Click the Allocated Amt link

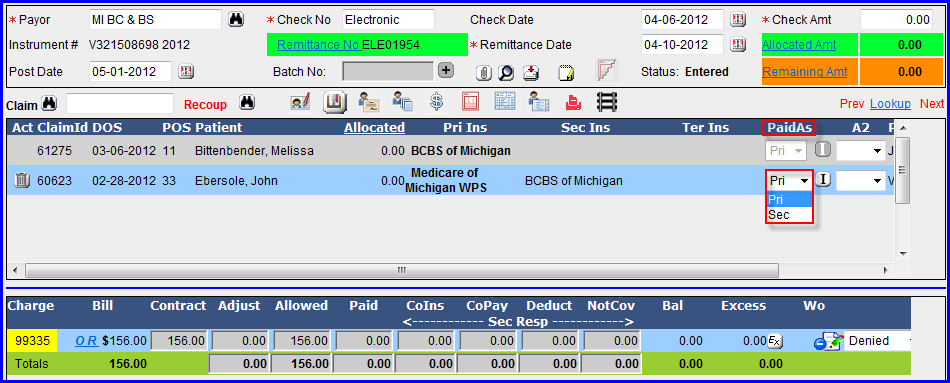(x=799, y=45)
